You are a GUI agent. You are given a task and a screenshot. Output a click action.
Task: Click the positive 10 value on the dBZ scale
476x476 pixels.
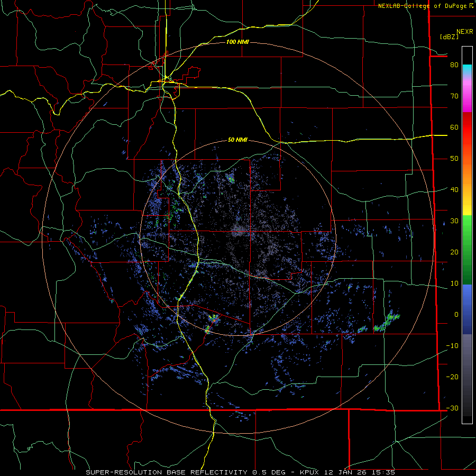(x=454, y=283)
